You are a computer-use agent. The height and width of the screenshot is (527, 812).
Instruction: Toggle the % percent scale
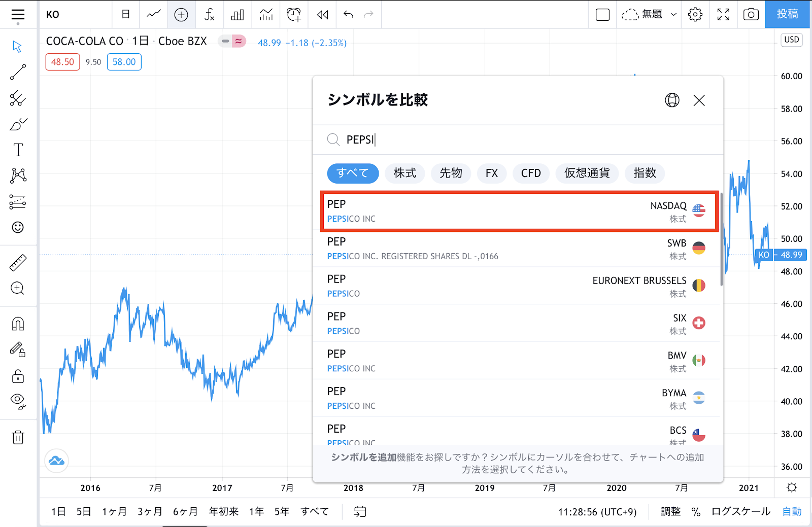click(696, 512)
